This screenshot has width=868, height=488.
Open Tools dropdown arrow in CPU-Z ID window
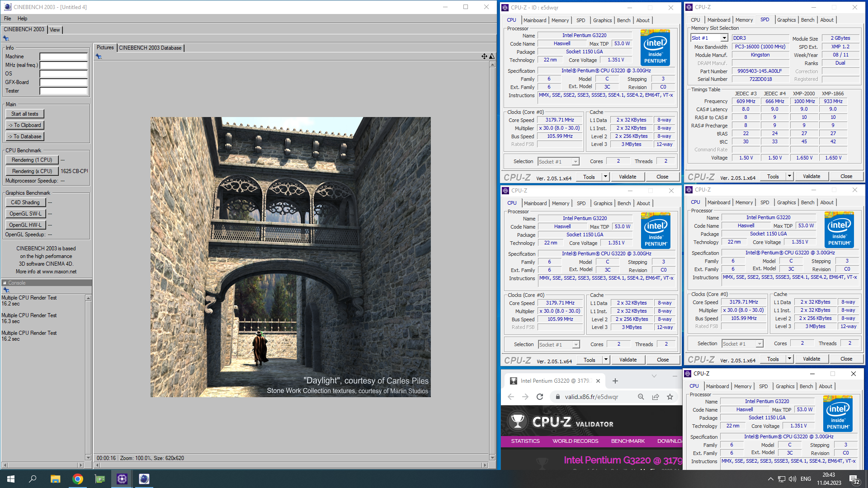606,177
